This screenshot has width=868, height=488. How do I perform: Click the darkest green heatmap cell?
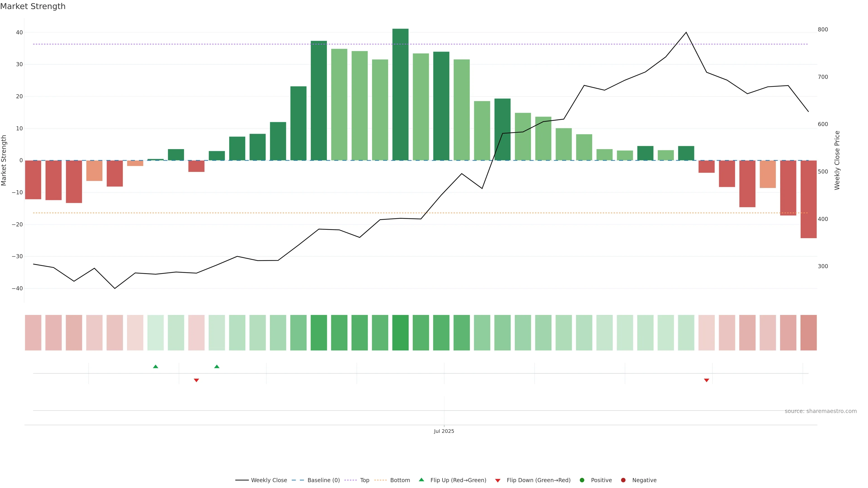[400, 332]
